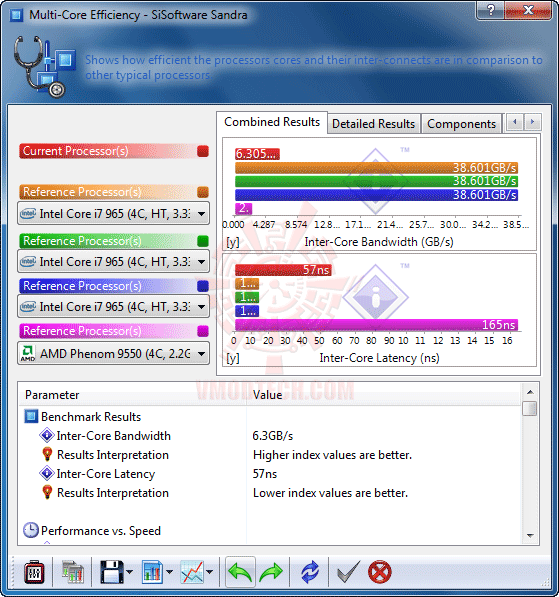559x597 pixels.
Task: Open the save icon's dropdown arrow
Action: 129,571
